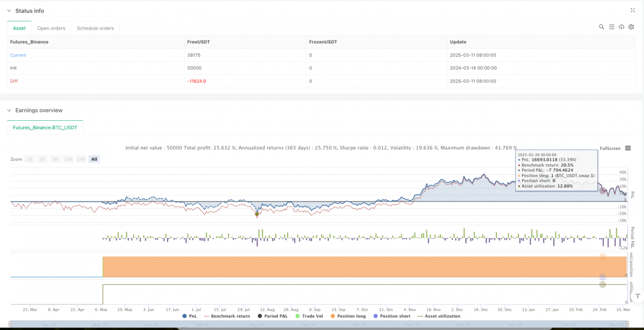Open the settings gear icon
Viewport: 644px width, 330px height.
(x=631, y=27)
